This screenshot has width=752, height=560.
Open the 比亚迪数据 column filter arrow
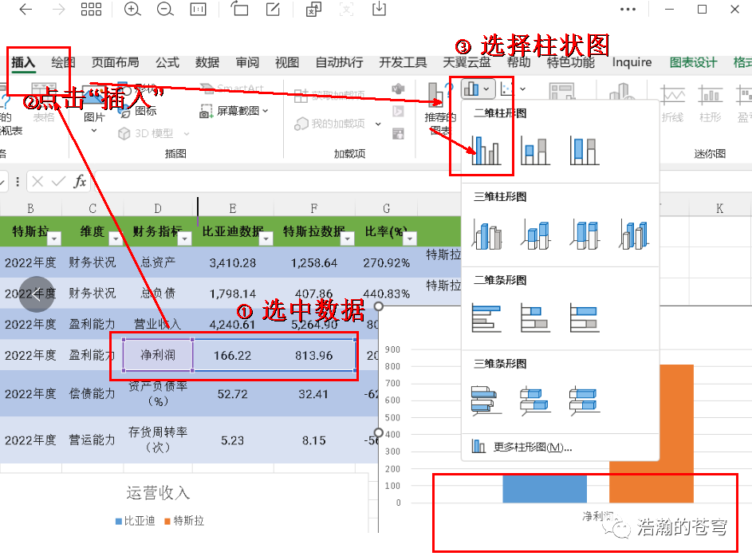pyautogui.click(x=266, y=239)
